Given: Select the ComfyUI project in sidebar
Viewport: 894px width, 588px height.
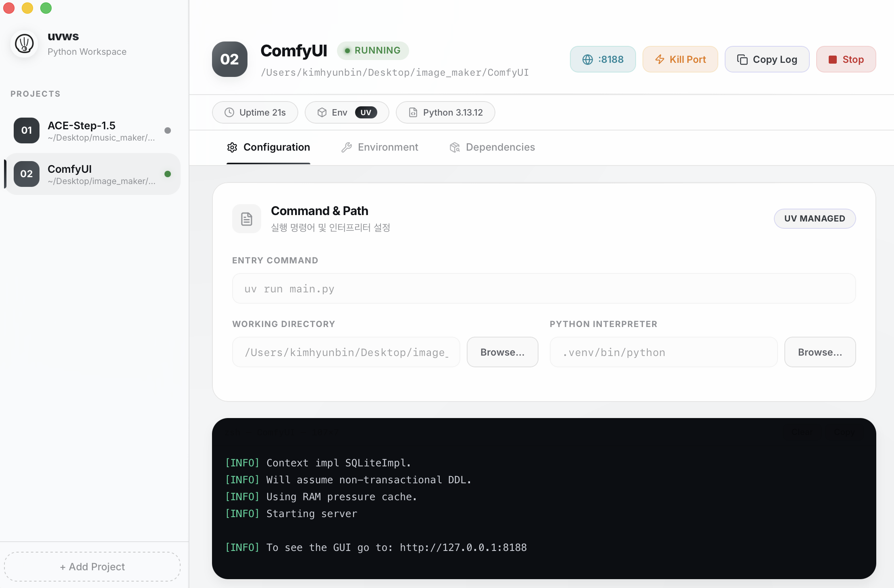Looking at the screenshot, I should [92, 174].
